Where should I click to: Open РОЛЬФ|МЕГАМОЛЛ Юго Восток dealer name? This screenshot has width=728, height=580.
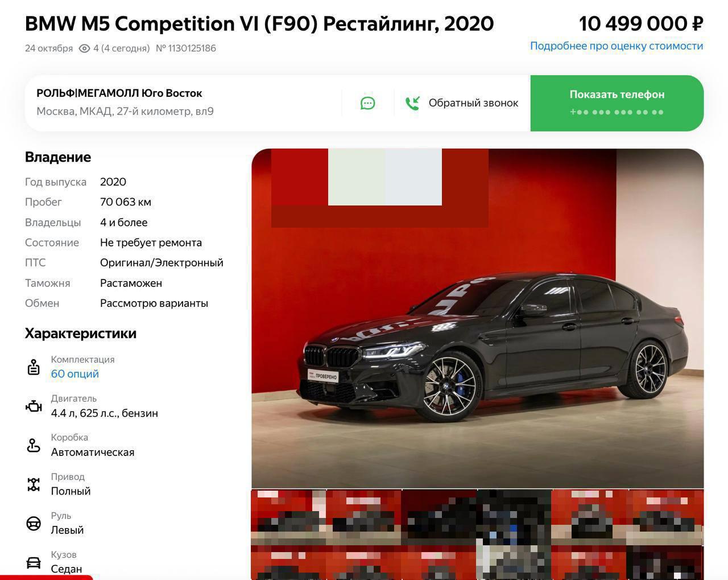119,93
